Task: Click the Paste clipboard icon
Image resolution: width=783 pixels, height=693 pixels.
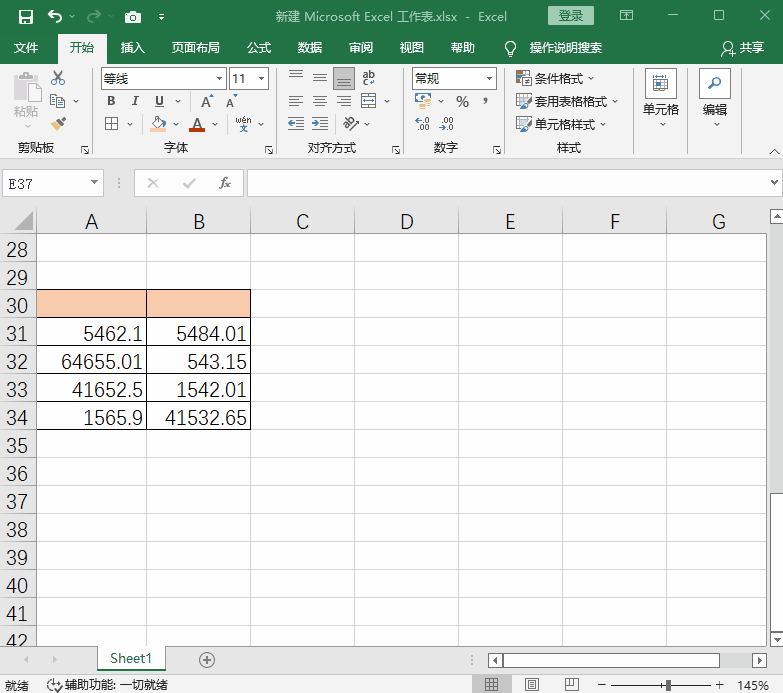Action: (x=26, y=88)
